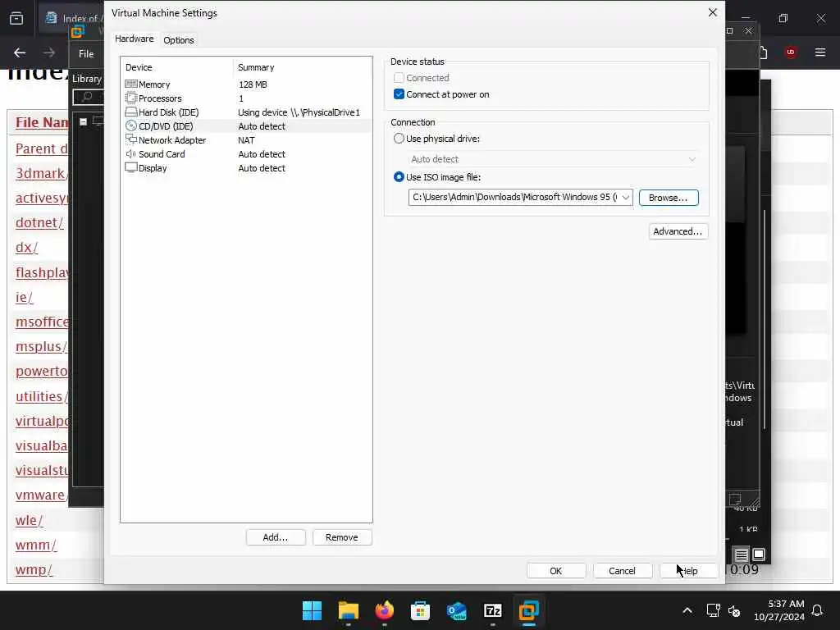The image size is (840, 630).
Task: Open muted volume tray icon
Action: 734,610
